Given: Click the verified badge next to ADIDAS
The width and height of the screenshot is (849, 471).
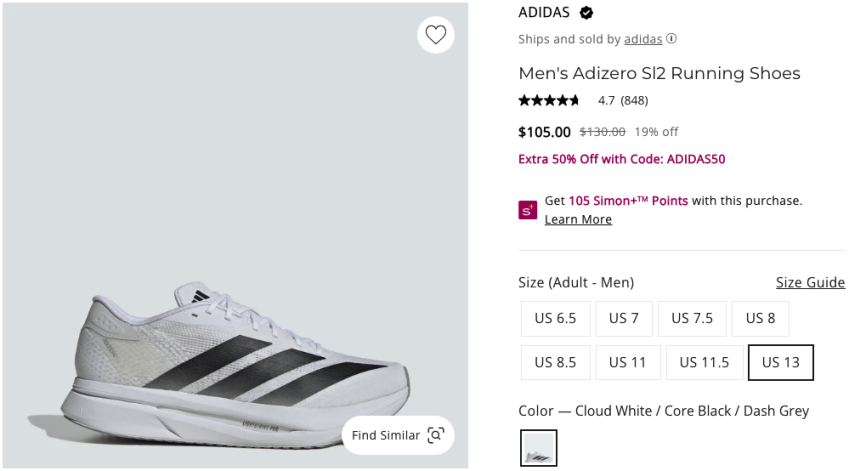Looking at the screenshot, I should (x=587, y=13).
